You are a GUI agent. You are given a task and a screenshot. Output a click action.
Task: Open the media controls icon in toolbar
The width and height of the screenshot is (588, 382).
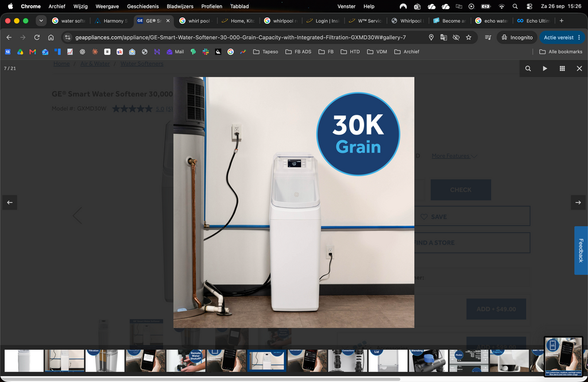[x=488, y=37]
